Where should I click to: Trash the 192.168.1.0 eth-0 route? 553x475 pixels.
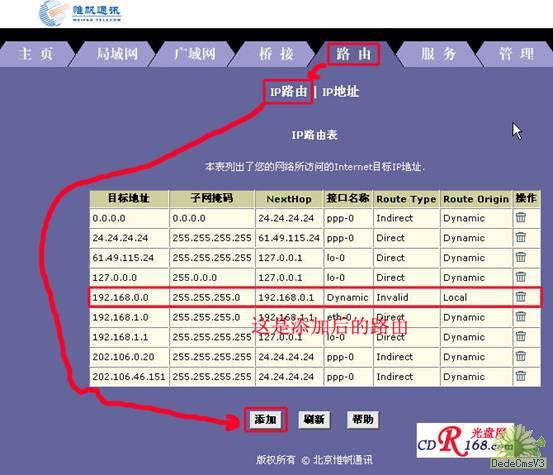click(x=521, y=316)
